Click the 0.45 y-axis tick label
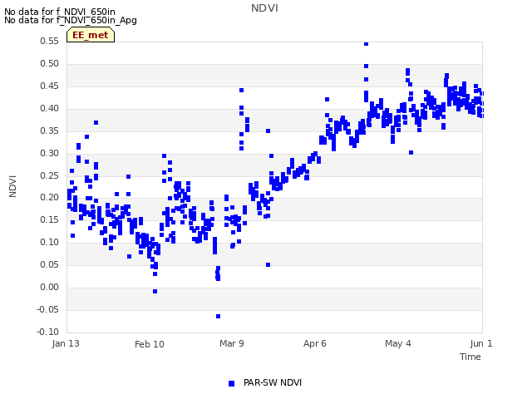The width and height of the screenshot is (532, 399). point(50,86)
